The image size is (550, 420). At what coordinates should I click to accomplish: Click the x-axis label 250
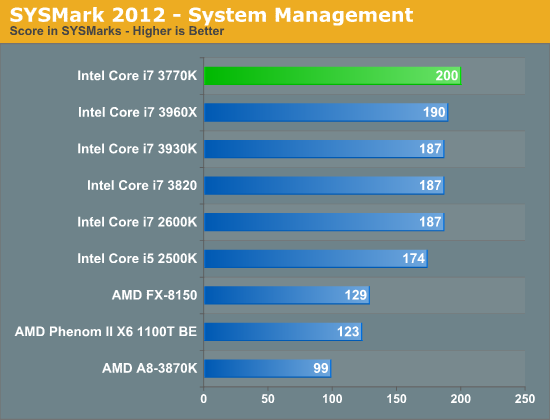[x=525, y=399]
